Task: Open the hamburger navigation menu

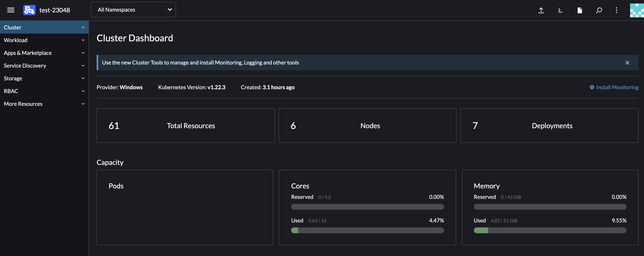Action: 11,10
